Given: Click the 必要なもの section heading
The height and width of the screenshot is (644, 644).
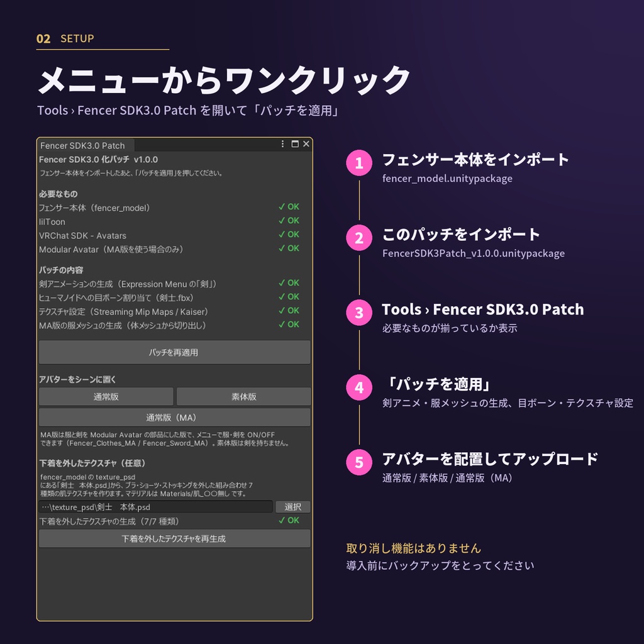Looking at the screenshot, I should (x=58, y=194).
